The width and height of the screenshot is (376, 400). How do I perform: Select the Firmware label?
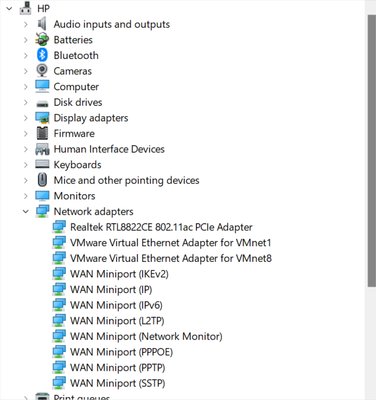coord(74,133)
